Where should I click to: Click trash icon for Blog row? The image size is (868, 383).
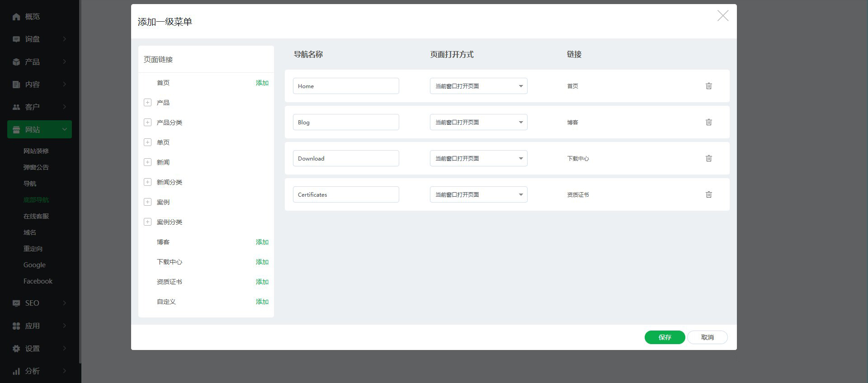click(x=708, y=122)
